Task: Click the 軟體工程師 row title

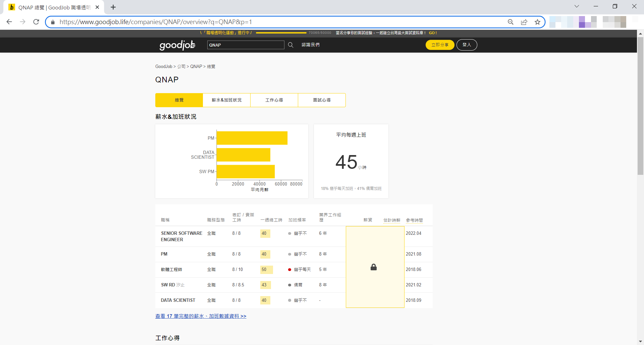Action: pos(171,270)
